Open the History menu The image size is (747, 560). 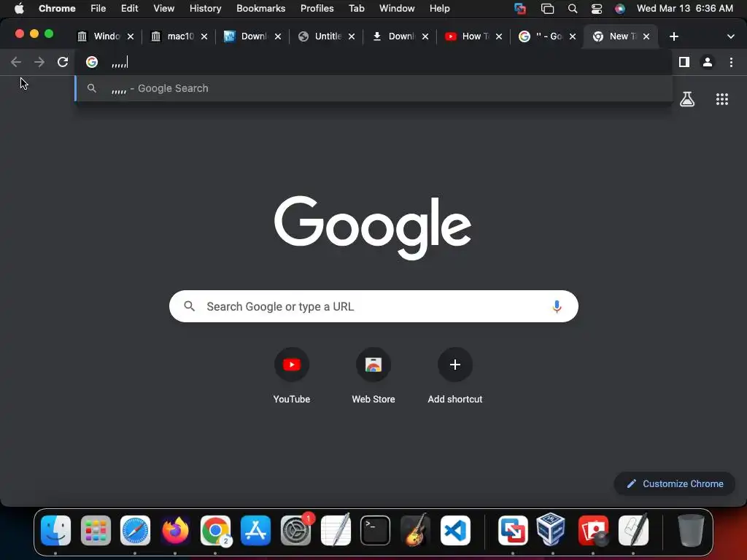205,9
